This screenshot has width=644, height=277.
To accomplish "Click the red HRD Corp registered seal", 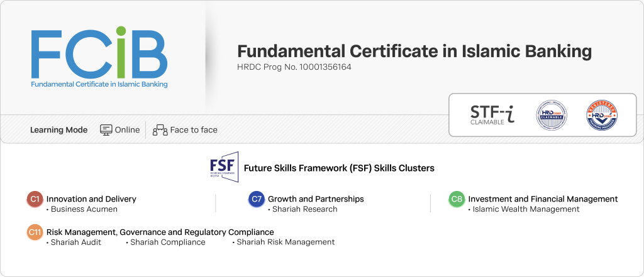I will [x=601, y=116].
